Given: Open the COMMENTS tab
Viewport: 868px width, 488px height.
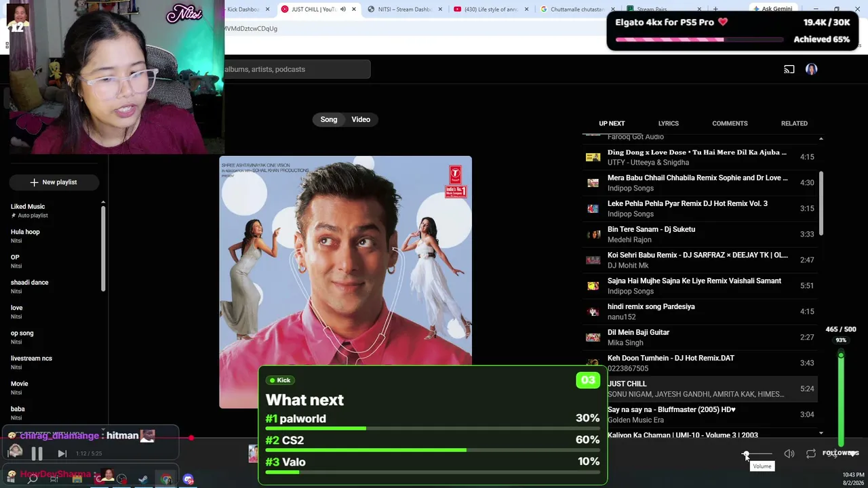Looking at the screenshot, I should (x=730, y=123).
